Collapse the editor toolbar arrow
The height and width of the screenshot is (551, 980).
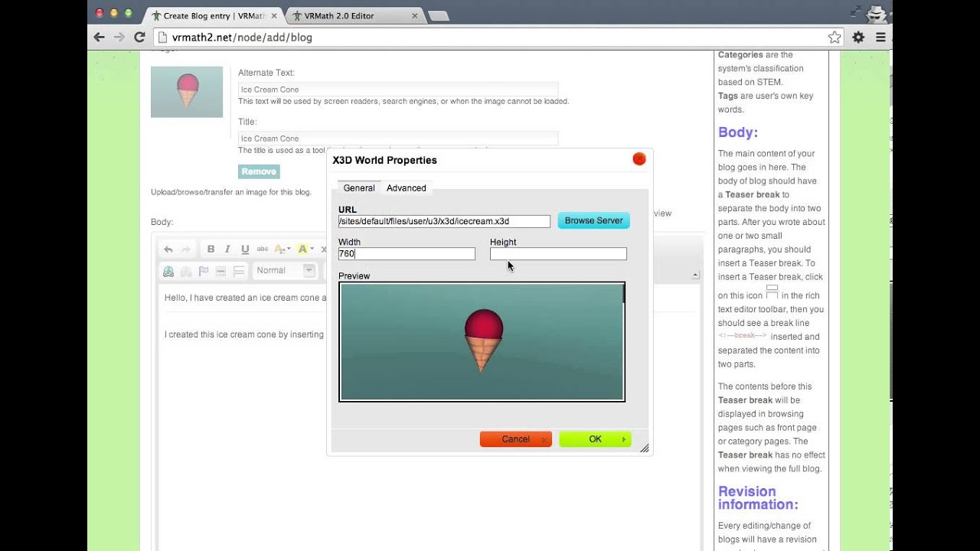(x=695, y=275)
